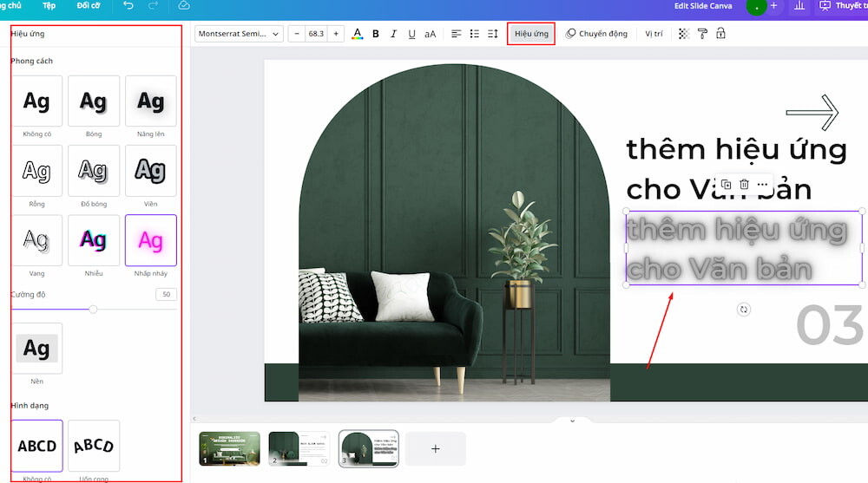Click the redo arrow icon
The height and width of the screenshot is (483, 868).
154,5
